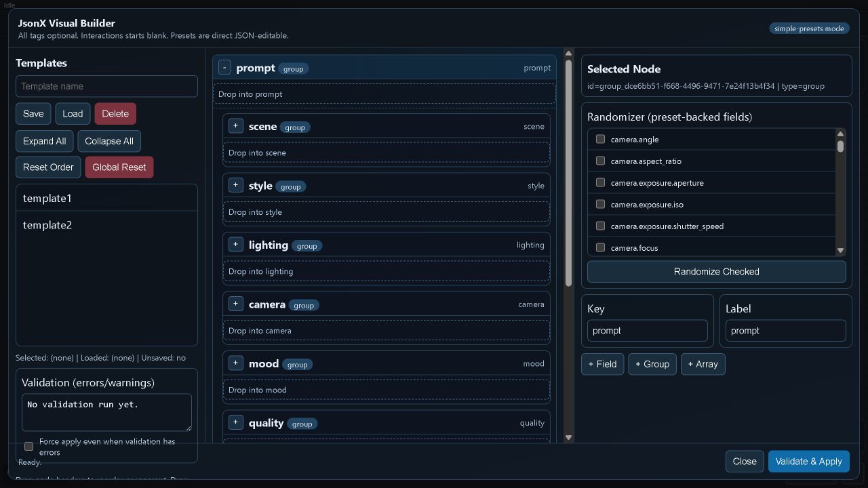Collapse the prompt group node
Image resolution: width=868 pixels, height=488 pixels.
pos(224,68)
